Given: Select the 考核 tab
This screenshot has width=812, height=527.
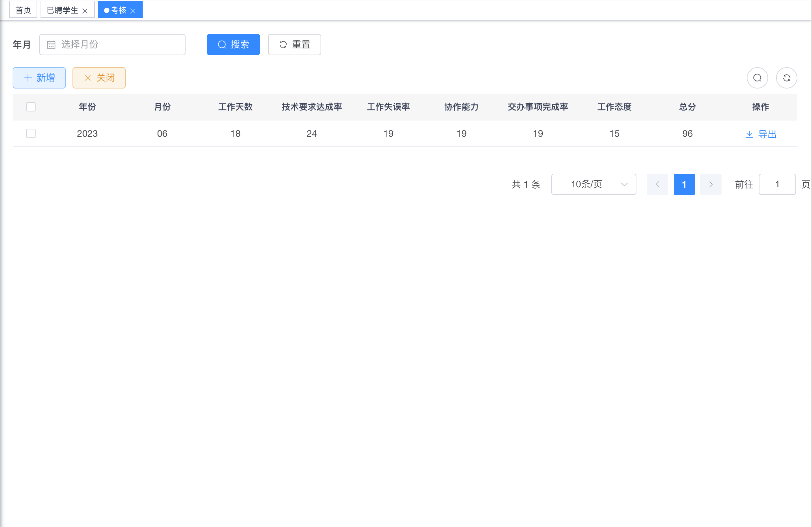Looking at the screenshot, I should [x=118, y=10].
